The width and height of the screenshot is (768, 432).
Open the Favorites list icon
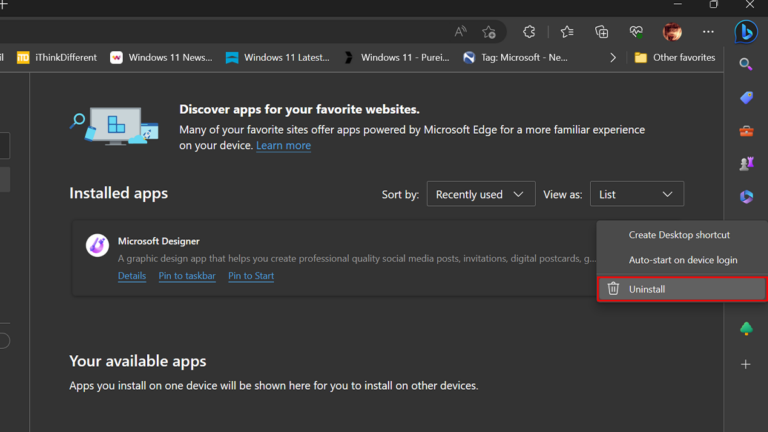pos(567,32)
